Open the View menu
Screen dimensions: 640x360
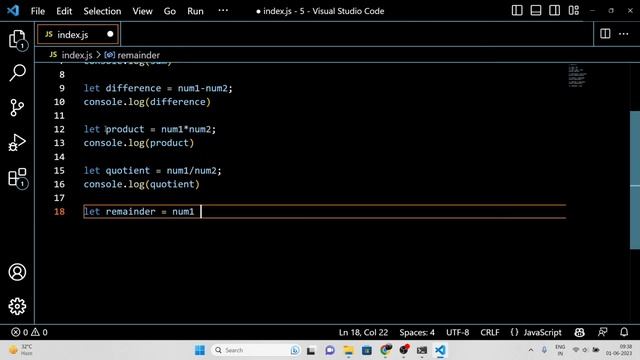tap(142, 11)
